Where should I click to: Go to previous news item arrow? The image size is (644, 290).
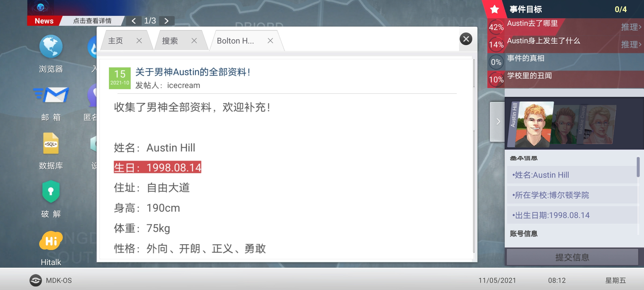134,21
